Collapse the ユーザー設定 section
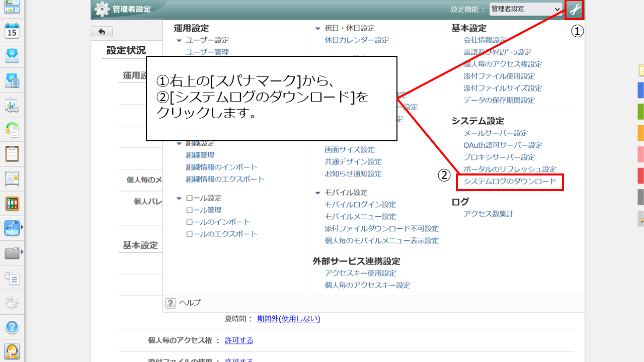Screen dimensions: 644x362 click(x=179, y=40)
